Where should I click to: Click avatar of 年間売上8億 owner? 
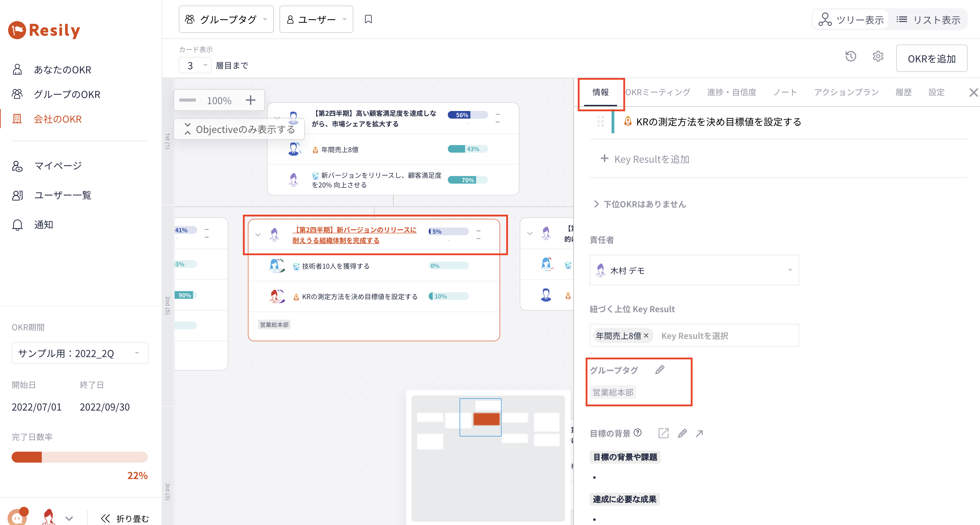[294, 149]
